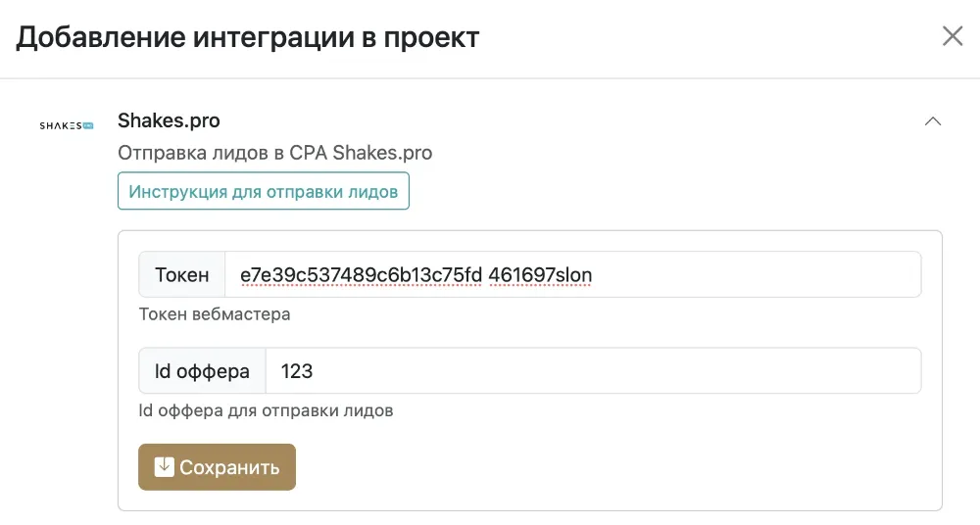Click the 'Отправка лидов в CPA Shakes.pro' description
This screenshot has width=980, height=525.
pos(274,153)
